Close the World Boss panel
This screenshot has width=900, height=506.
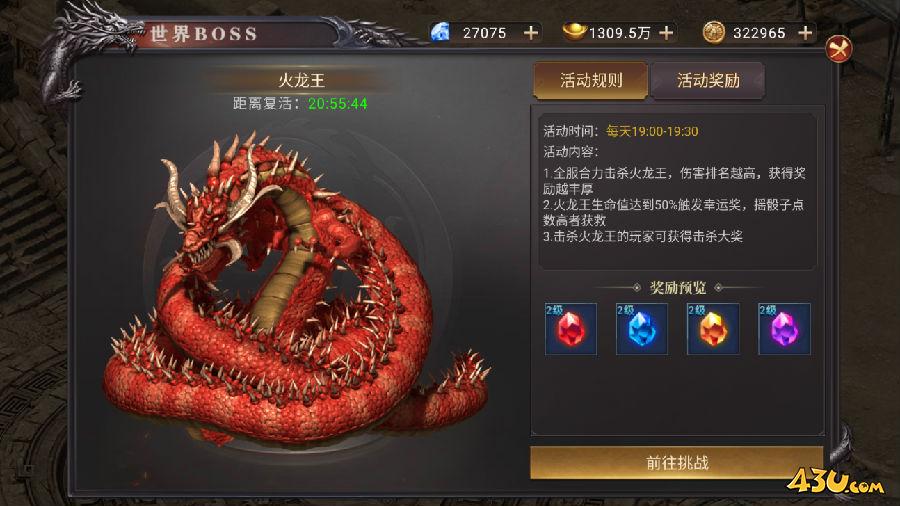click(839, 49)
